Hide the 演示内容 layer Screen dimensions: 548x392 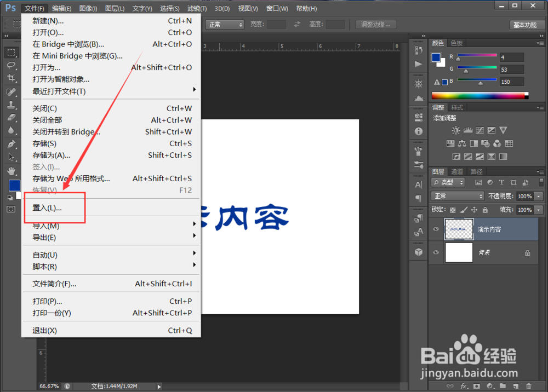436,229
